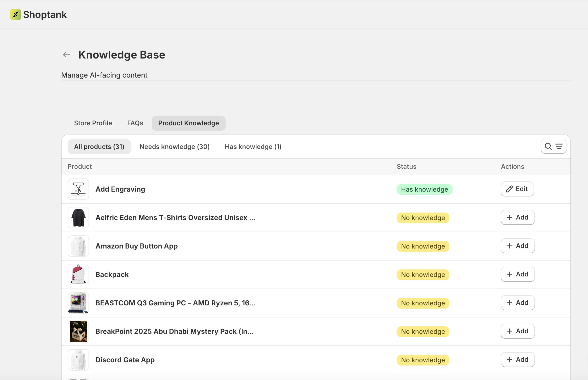
Task: Click the Add Engraving product thumbnail
Action: tap(78, 189)
